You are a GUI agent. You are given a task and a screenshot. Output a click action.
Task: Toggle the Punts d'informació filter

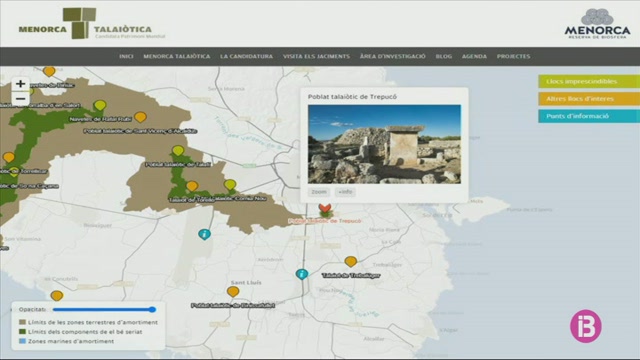point(589,116)
